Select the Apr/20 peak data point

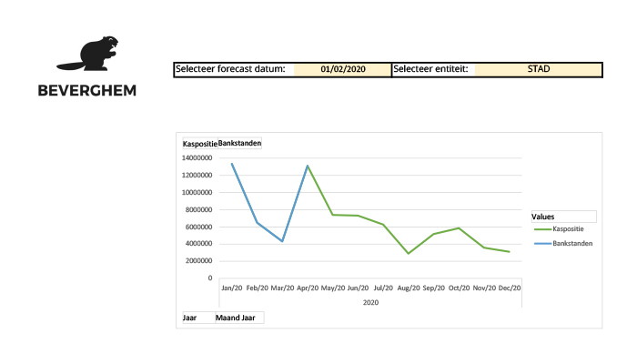[x=308, y=166]
